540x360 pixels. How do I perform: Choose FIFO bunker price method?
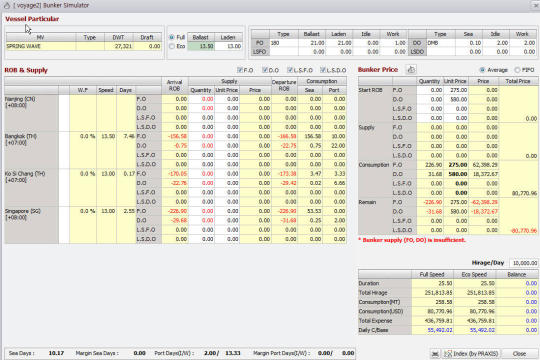(517, 70)
